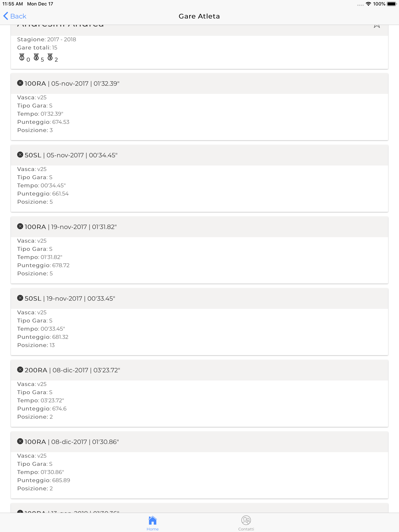Viewport: 399px width, 532px height.
Task: Click the X icon on 100RA 05-nov-2017
Action: (x=20, y=83)
